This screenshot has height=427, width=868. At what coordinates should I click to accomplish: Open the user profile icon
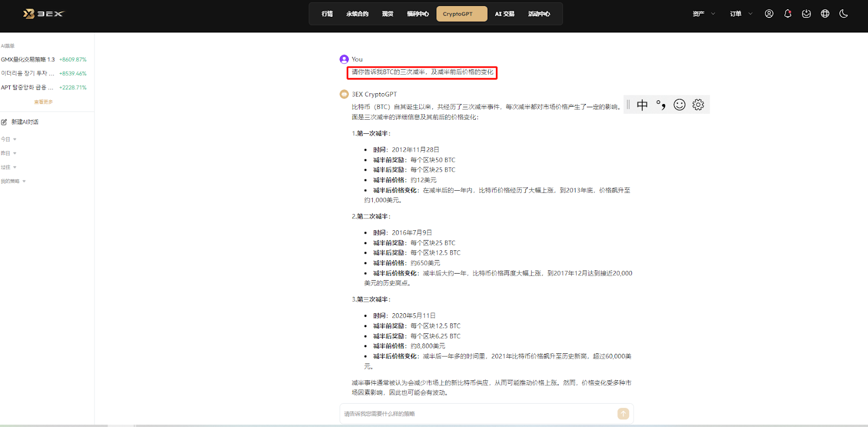point(769,14)
